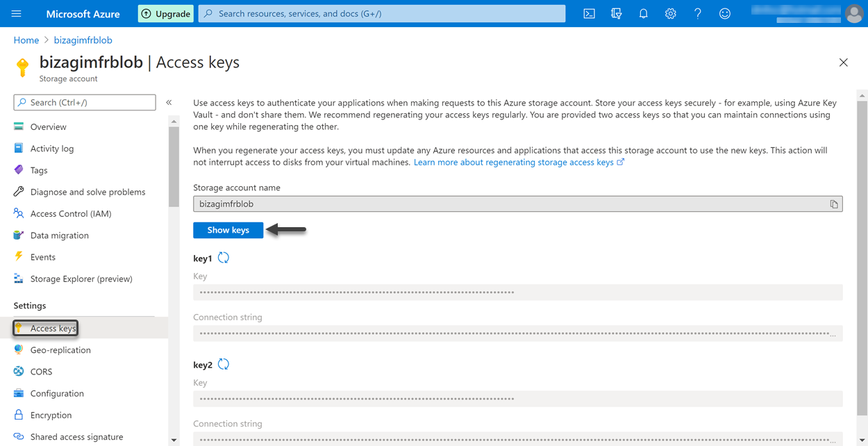Click the key2 label
This screenshot has height=446, width=868.
(x=203, y=365)
